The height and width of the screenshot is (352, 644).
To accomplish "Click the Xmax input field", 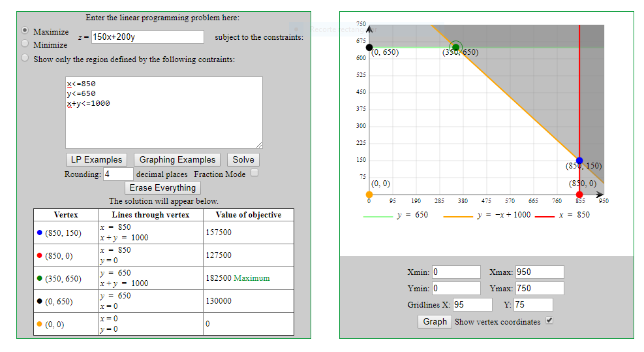I will pyautogui.click(x=539, y=272).
